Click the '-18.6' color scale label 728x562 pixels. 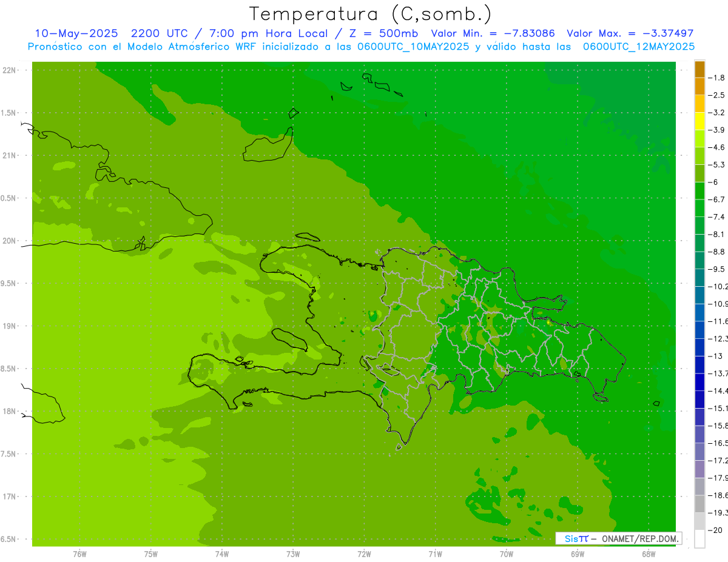[718, 495]
